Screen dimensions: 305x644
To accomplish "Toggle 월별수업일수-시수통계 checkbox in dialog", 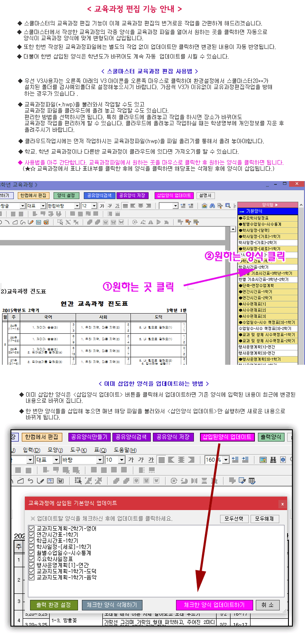I will pyautogui.click(x=31, y=553).
